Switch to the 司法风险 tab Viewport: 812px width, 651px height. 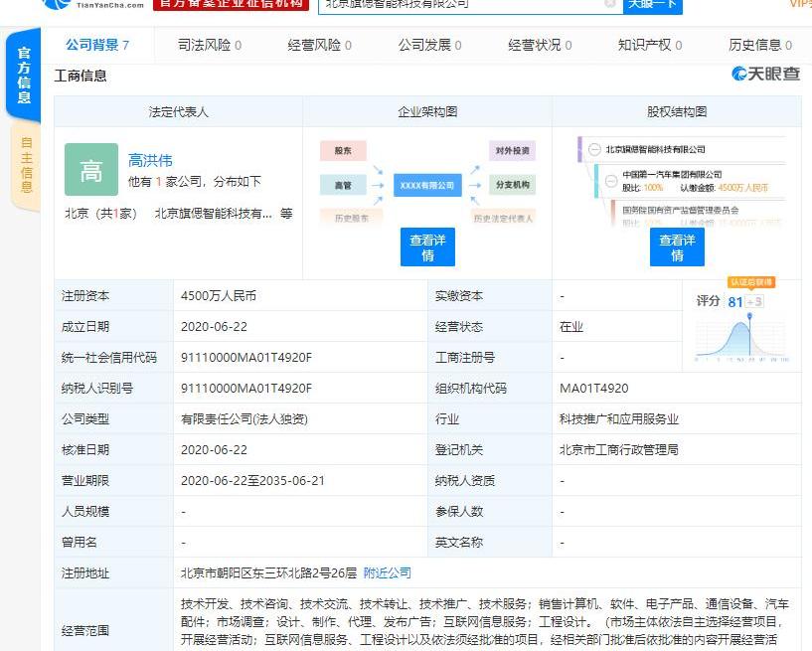(x=210, y=45)
